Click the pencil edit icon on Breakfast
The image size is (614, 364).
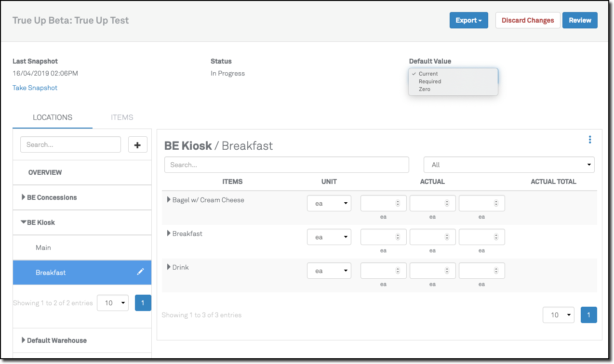[140, 272]
